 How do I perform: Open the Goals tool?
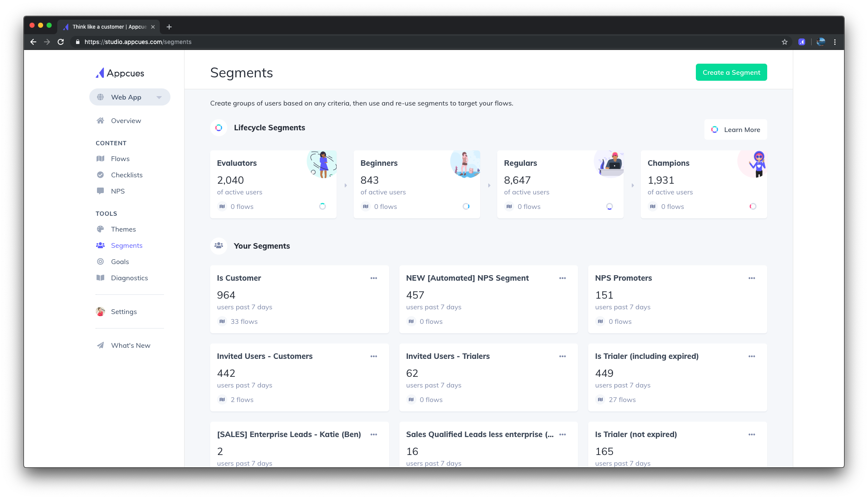pos(120,261)
